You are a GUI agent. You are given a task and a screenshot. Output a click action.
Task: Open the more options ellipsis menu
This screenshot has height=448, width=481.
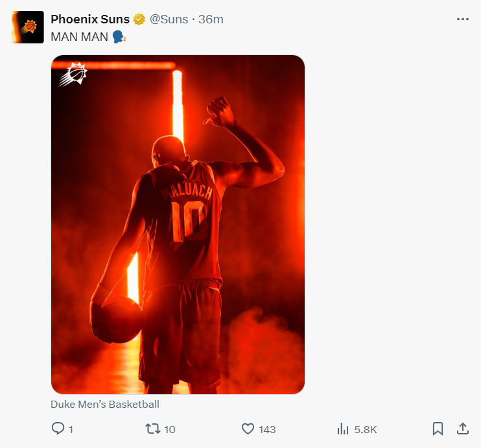click(462, 19)
